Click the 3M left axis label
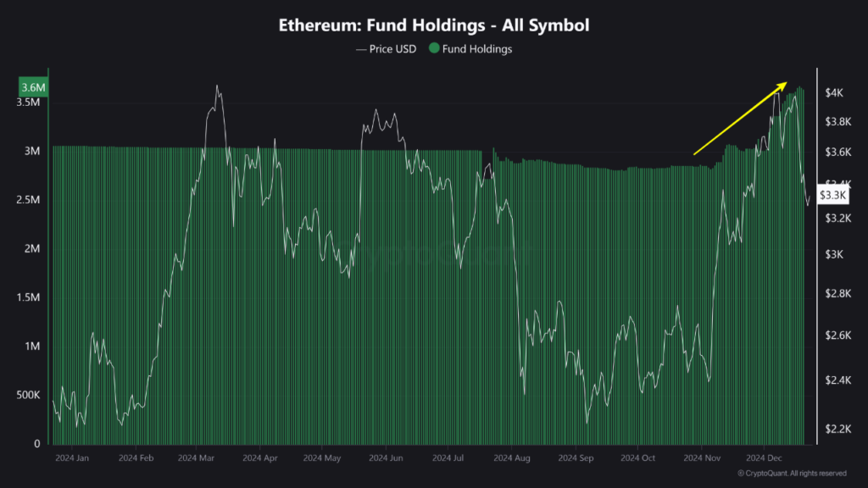The height and width of the screenshot is (488, 868). 31,152
